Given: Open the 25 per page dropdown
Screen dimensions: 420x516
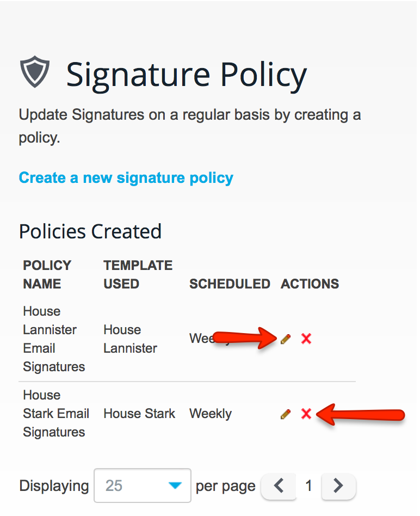Looking at the screenshot, I should [143, 486].
